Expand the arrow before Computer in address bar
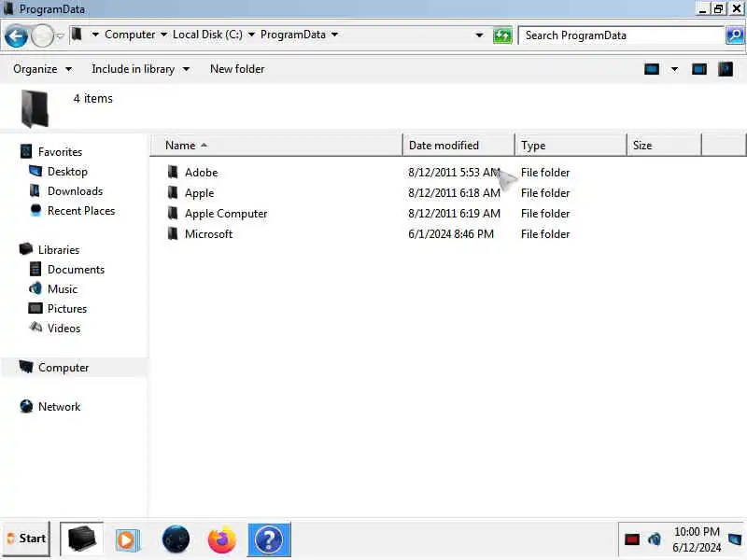 (x=95, y=35)
